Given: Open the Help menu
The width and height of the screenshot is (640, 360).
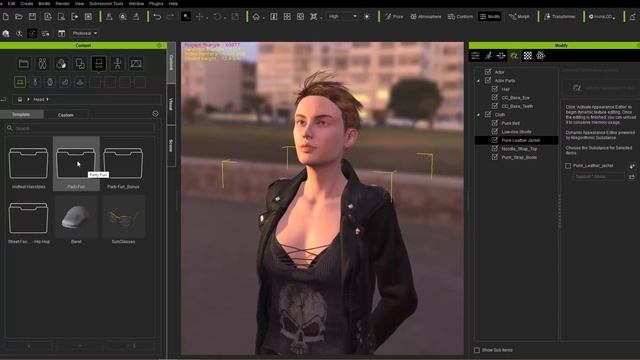Looking at the screenshot, I should tap(173, 3).
